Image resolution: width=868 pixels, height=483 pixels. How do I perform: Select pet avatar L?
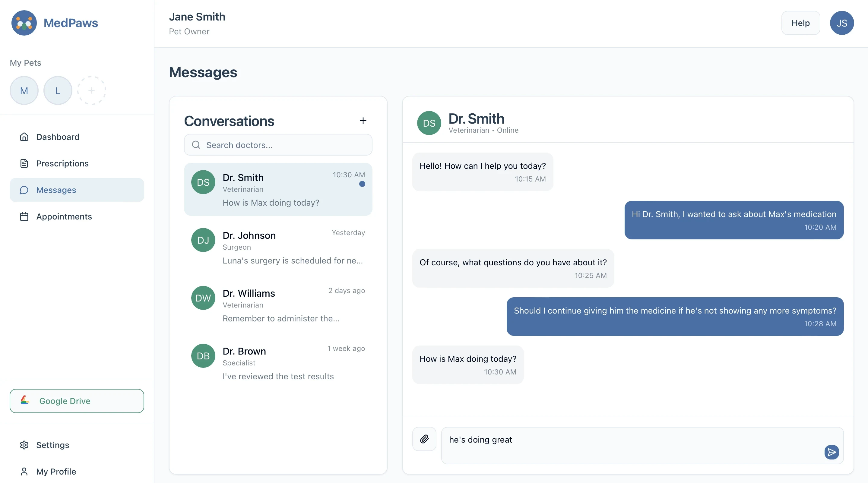tap(58, 90)
